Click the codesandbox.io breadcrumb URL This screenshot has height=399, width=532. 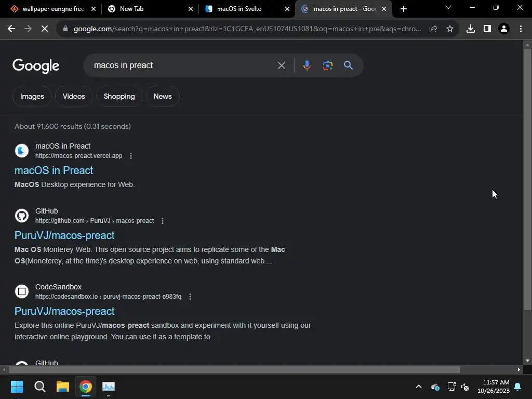tap(108, 297)
